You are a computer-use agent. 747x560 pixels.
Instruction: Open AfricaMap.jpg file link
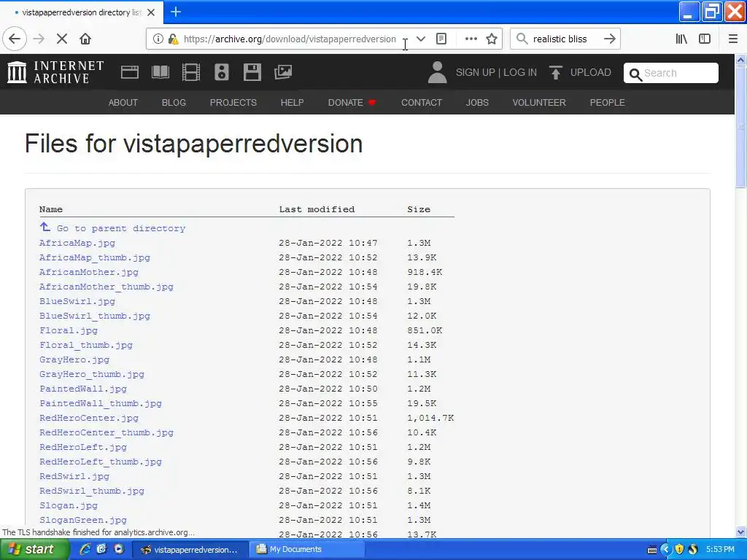click(x=77, y=243)
